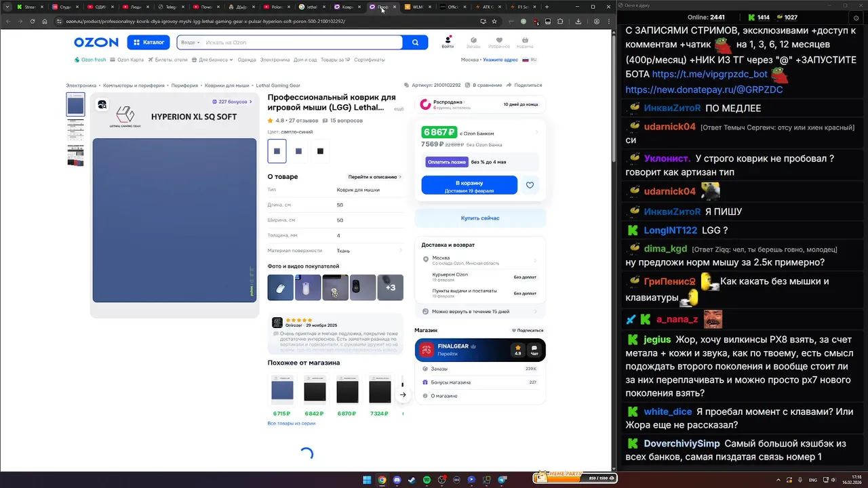Image resolution: width=868 pixels, height=488 pixels.
Task: Click the OZON logo
Action: coord(96,42)
